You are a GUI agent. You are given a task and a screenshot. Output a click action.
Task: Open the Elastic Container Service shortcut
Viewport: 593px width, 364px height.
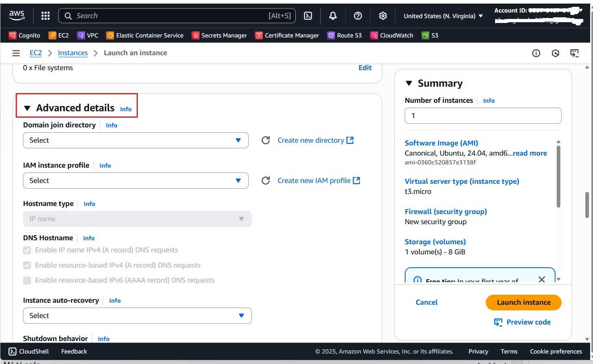[x=145, y=35]
